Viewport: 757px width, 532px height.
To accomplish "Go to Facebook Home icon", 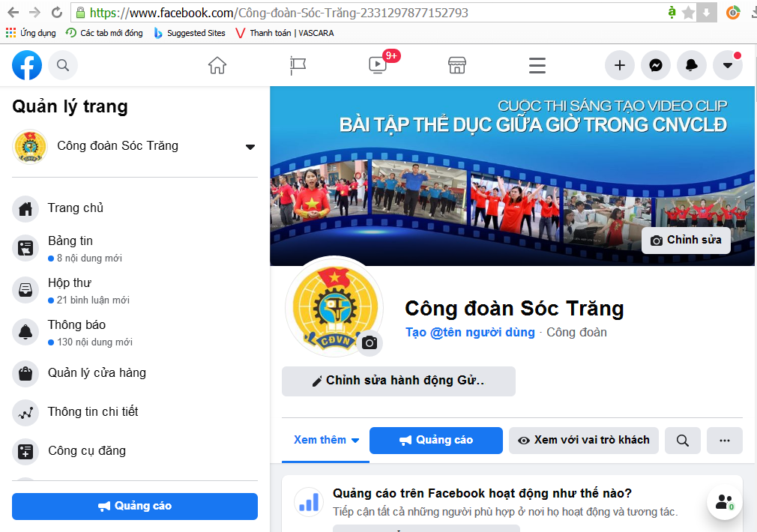I will point(217,65).
